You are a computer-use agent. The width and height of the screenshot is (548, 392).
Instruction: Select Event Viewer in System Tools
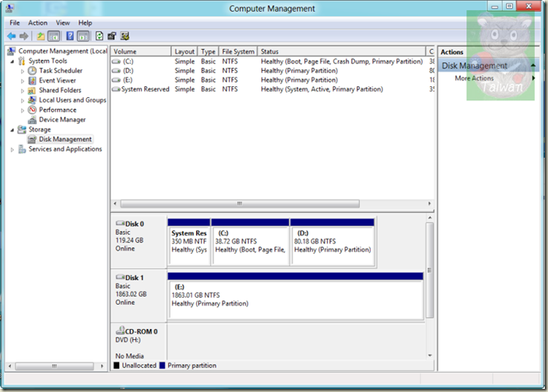click(57, 80)
